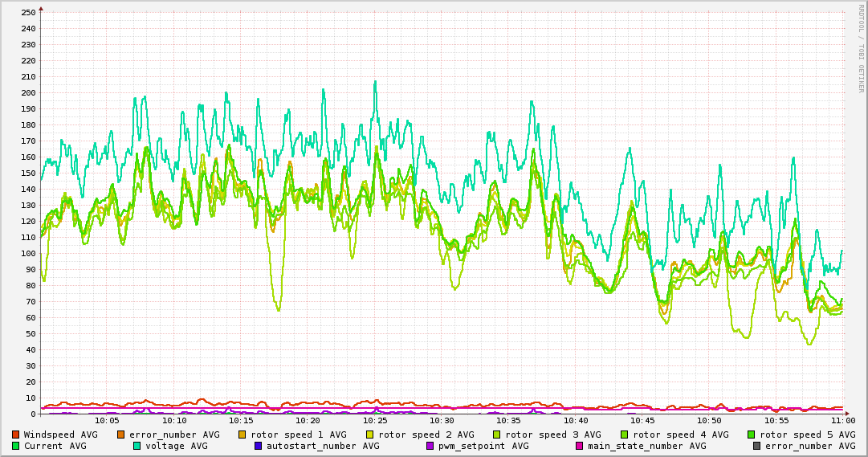Click the green Current AVG legend swatch

tap(15, 446)
